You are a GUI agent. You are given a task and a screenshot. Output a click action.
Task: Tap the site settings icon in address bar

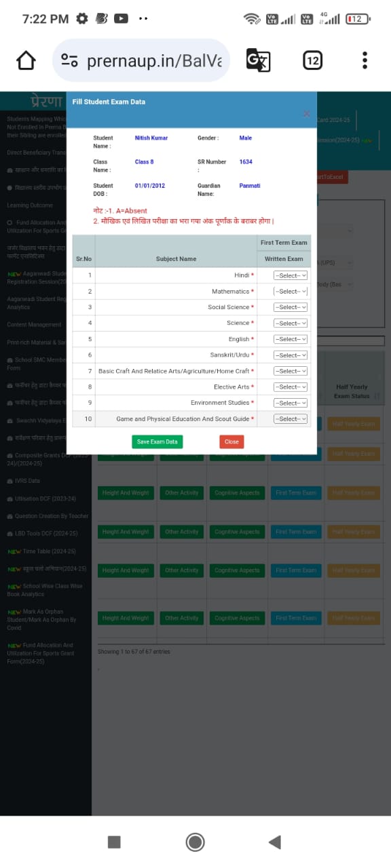pos(69,60)
